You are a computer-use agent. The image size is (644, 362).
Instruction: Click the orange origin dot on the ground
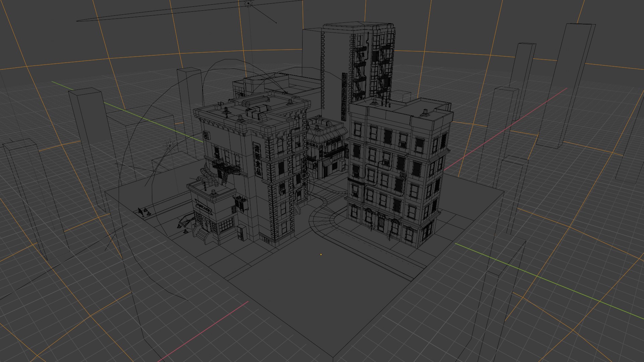pos(321,254)
